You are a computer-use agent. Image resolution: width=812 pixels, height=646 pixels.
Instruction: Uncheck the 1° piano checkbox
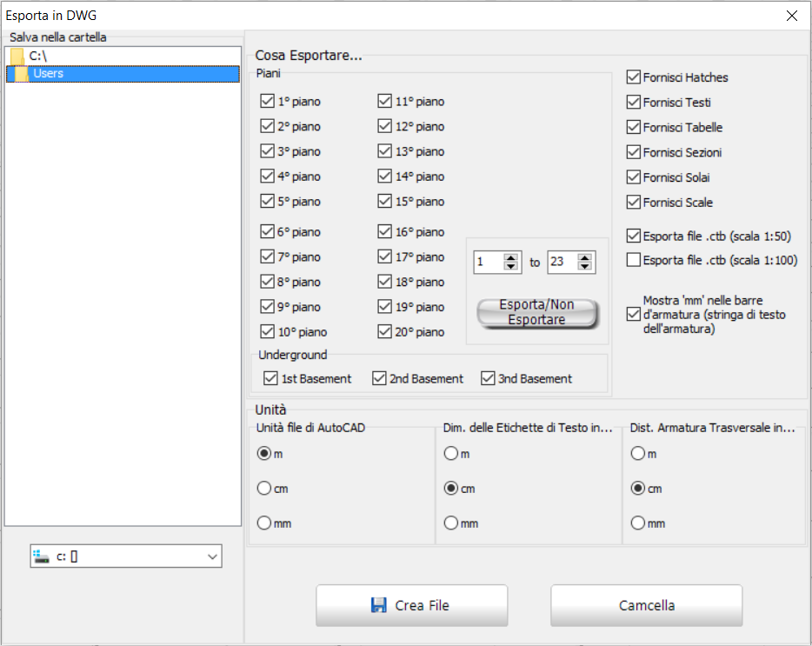267,102
